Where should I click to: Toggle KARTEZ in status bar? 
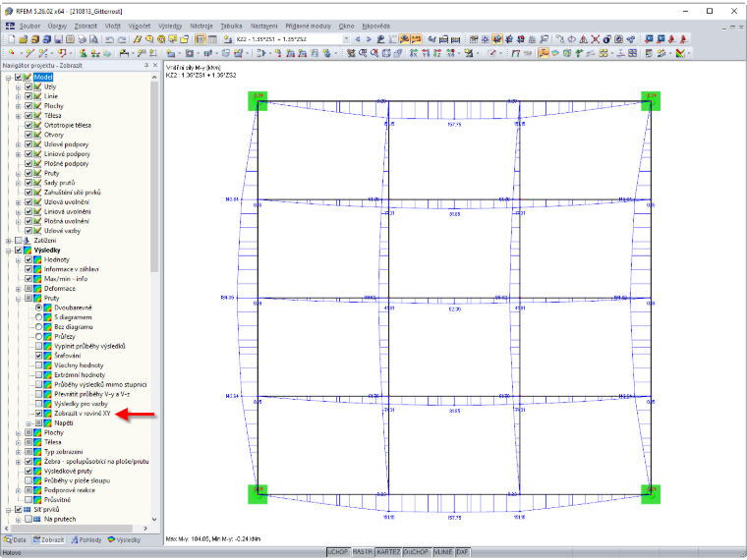[388, 552]
